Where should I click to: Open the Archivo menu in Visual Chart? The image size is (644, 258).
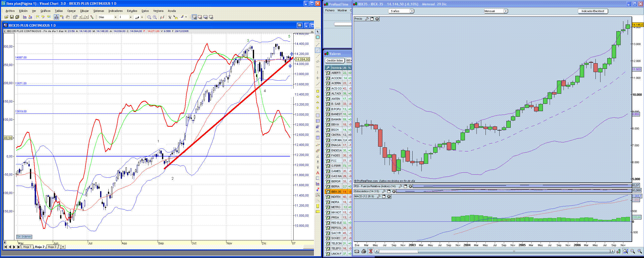coord(10,11)
